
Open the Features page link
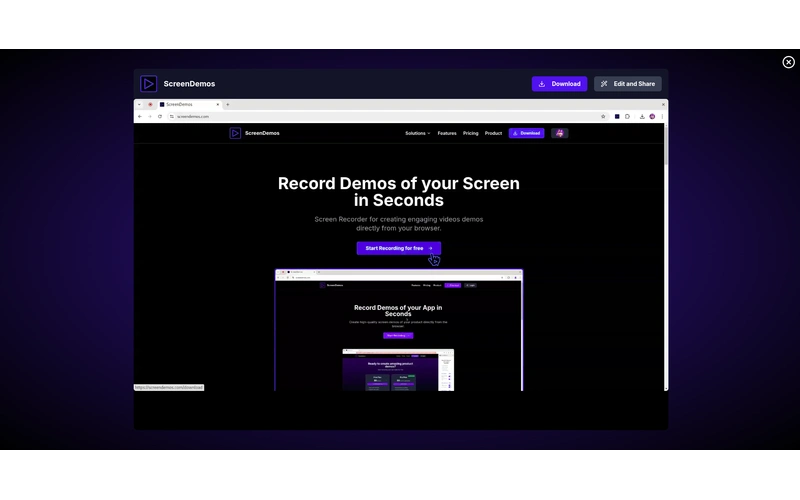pos(447,133)
